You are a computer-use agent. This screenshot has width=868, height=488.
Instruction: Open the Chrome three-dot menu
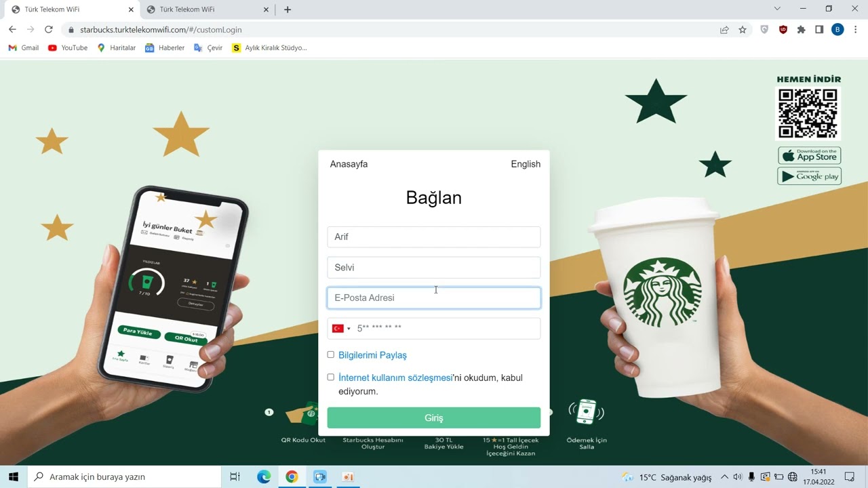pos(856,30)
